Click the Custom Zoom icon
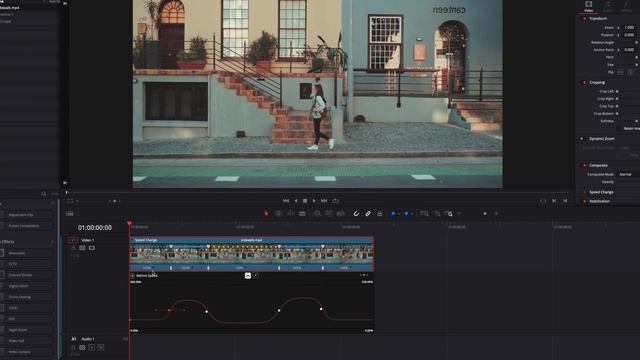Image resolution: width=640 pixels, height=360 pixels. 448,213
